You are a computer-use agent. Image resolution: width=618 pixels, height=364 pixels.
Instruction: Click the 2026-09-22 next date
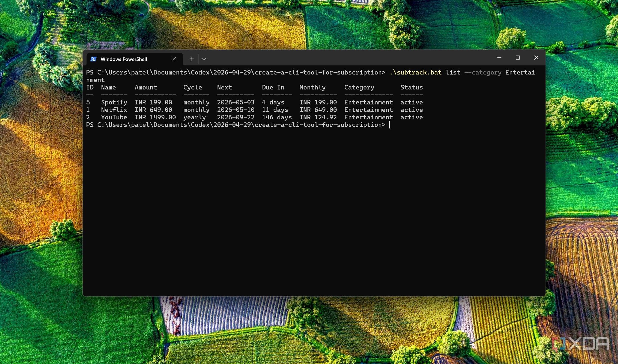236,117
